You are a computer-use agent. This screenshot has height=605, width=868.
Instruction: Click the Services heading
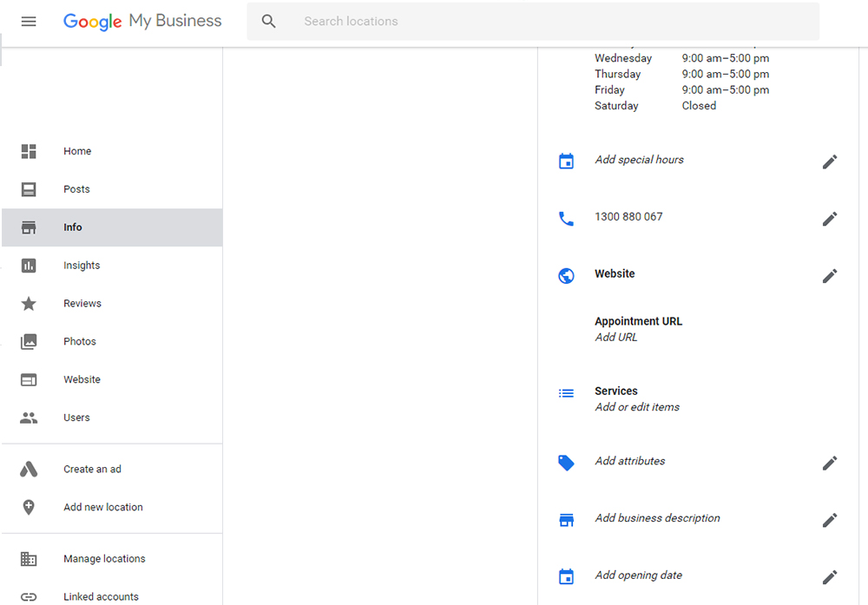tap(616, 391)
